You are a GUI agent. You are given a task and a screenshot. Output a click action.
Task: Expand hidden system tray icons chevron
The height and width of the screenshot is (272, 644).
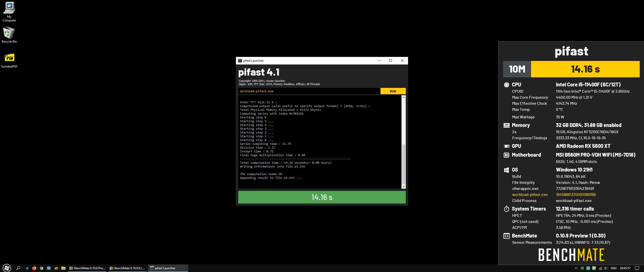click(576, 268)
